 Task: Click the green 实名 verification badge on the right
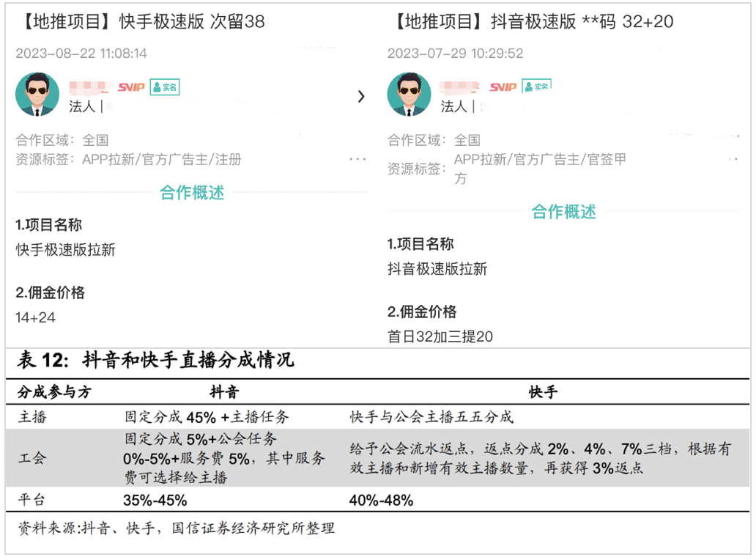click(x=536, y=86)
